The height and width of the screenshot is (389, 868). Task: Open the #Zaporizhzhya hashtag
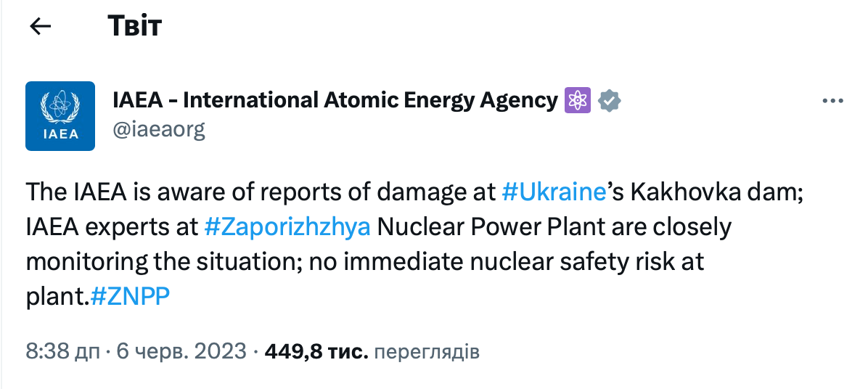pos(287,226)
